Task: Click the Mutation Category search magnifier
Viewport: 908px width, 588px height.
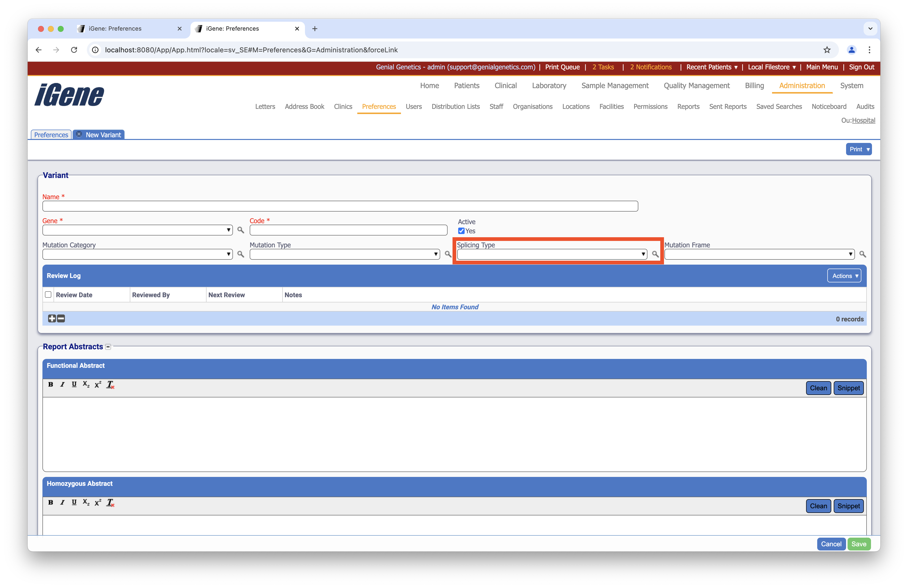Action: pos(240,254)
